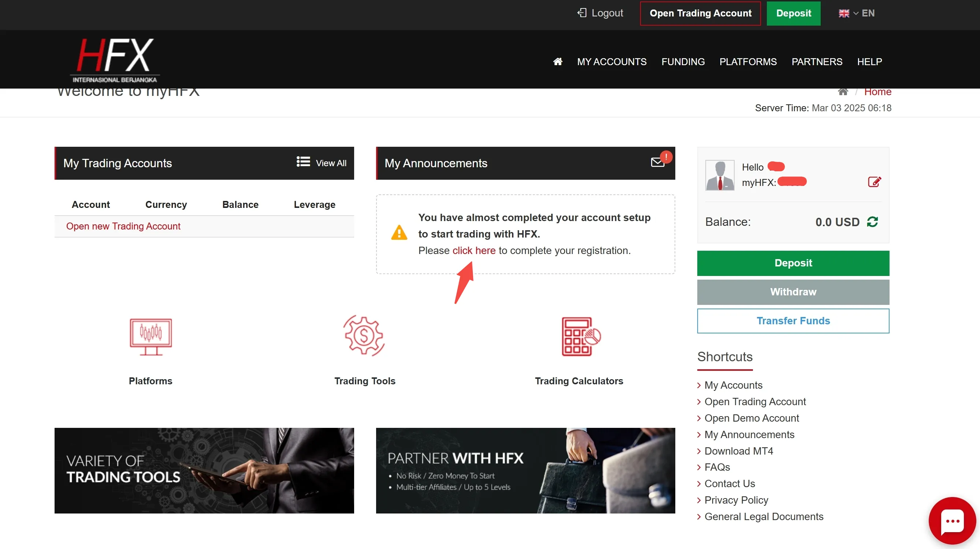This screenshot has width=980, height=549.
Task: Click the top bar Deposit button
Action: pyautogui.click(x=794, y=13)
